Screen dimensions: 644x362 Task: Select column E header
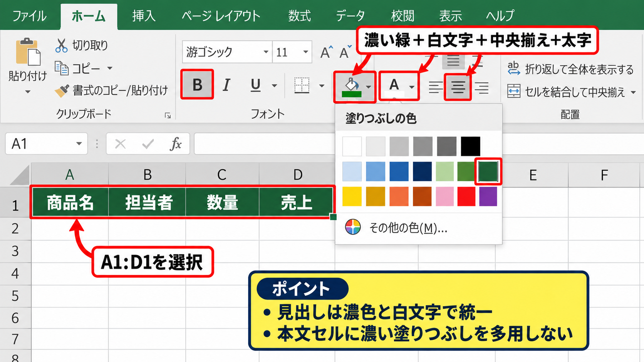(533, 175)
